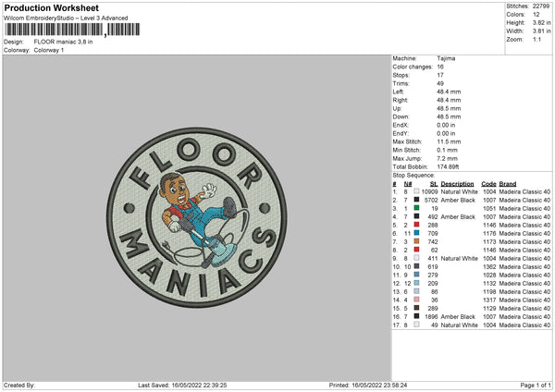Click the Width value 3.81 in

point(541,31)
